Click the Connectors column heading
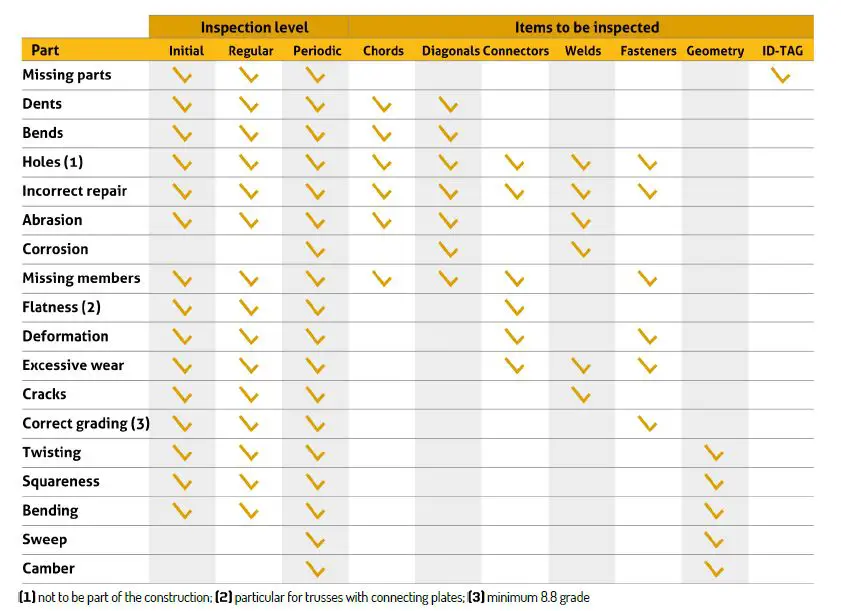841x611 pixels. 516,51
